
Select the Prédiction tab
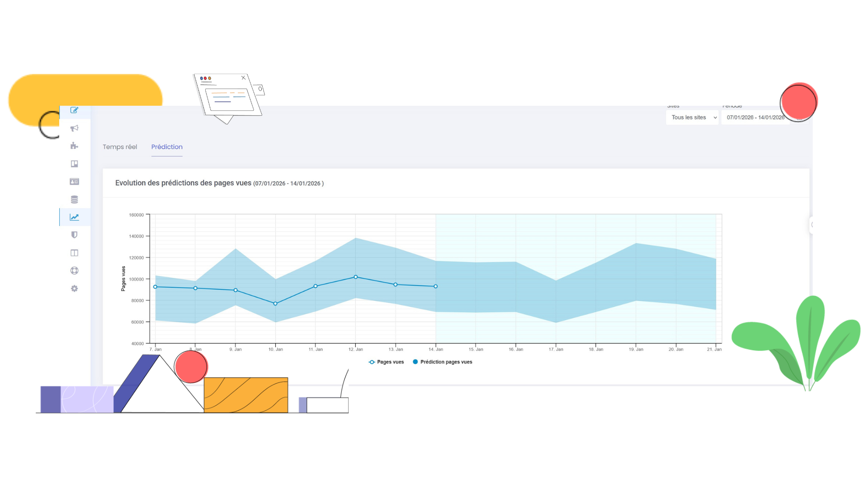coord(167,147)
